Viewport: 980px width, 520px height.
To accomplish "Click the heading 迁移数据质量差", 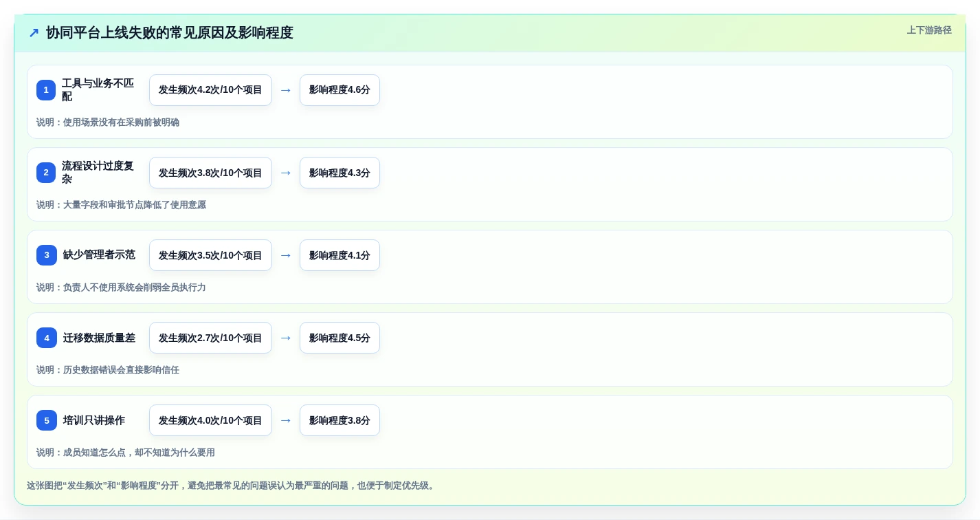I will [x=99, y=338].
